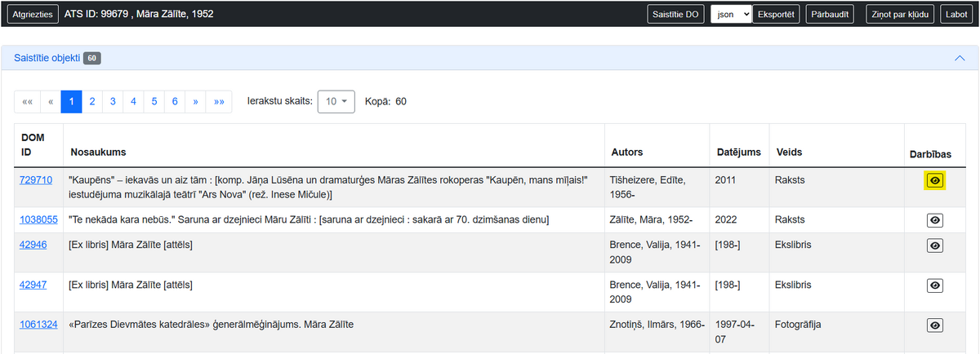The image size is (980, 354).
Task: Go to first page with «« button
Action: (28, 102)
